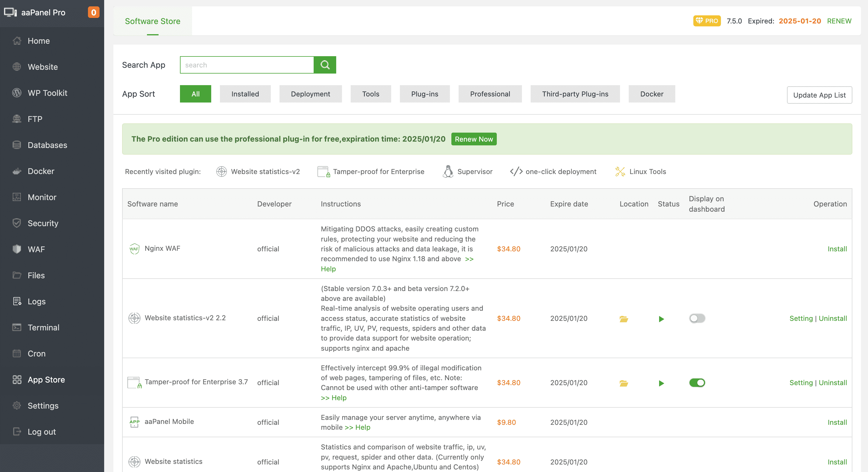The height and width of the screenshot is (472, 868).
Task: Open recently visited Supervisor plugin
Action: (x=468, y=172)
